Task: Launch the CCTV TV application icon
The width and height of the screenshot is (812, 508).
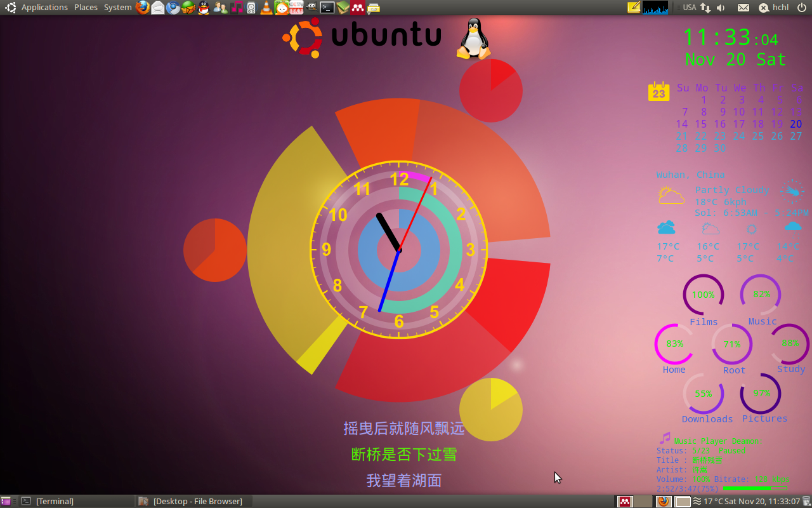Action: coord(296,8)
